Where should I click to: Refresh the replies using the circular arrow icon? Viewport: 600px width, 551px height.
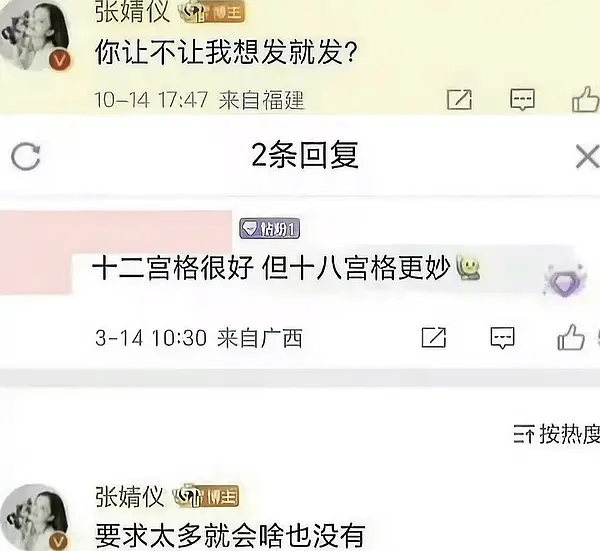[x=26, y=156]
